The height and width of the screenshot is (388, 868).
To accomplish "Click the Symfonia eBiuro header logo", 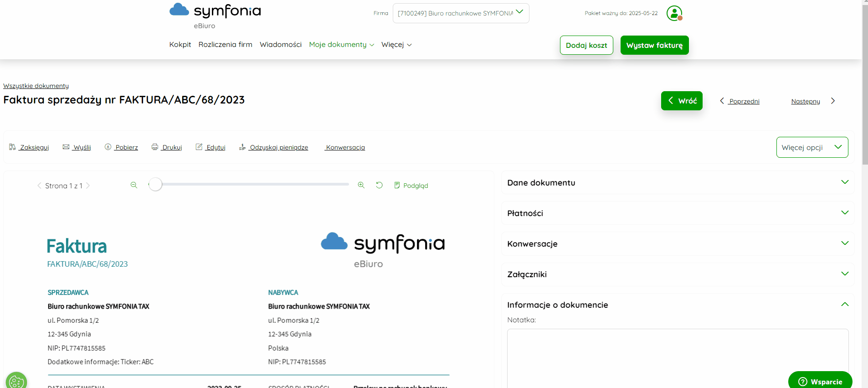I will point(215,16).
